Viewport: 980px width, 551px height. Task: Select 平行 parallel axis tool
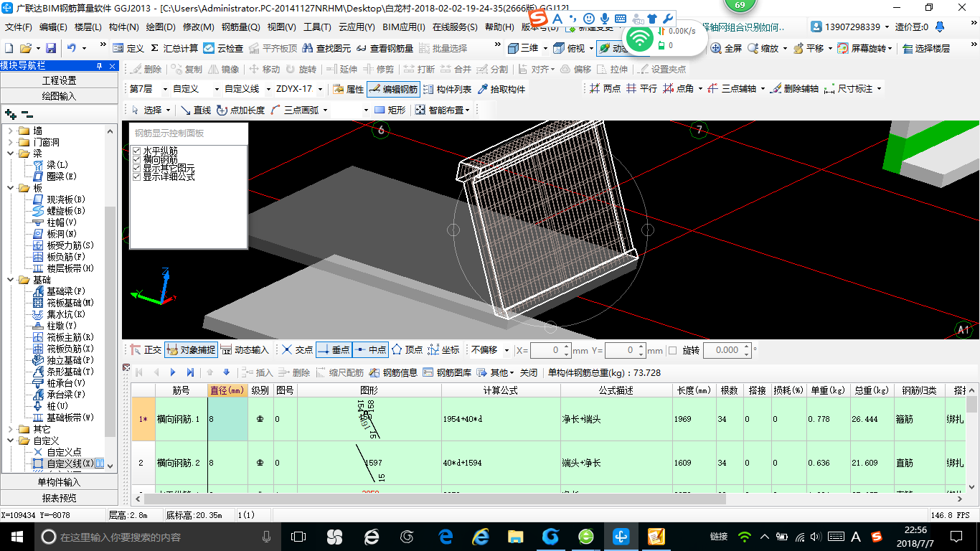[641, 89]
